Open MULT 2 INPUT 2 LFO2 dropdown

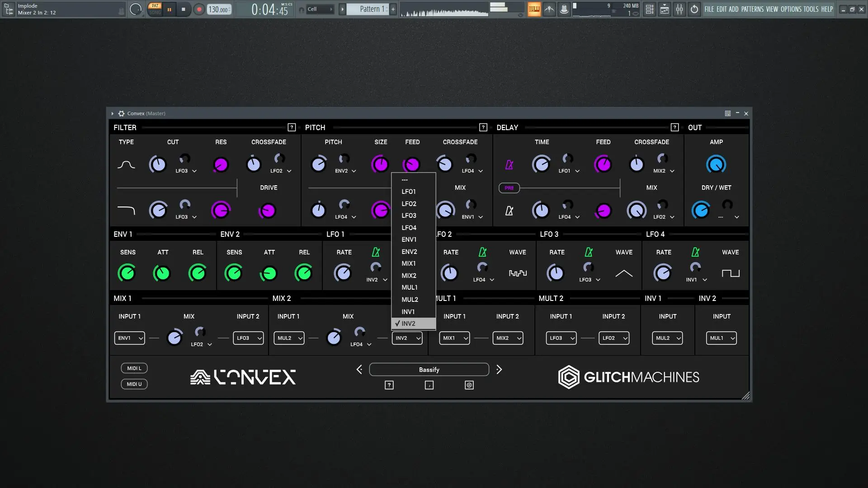tap(613, 338)
